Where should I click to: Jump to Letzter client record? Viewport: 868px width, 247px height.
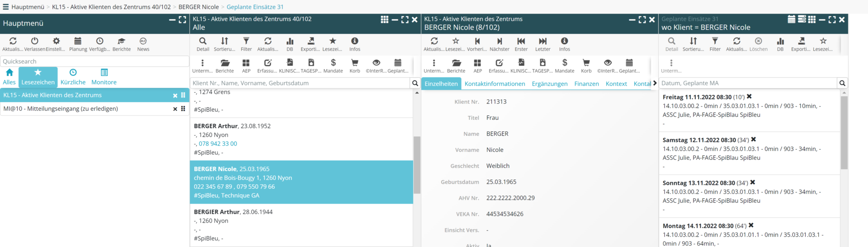pyautogui.click(x=542, y=44)
